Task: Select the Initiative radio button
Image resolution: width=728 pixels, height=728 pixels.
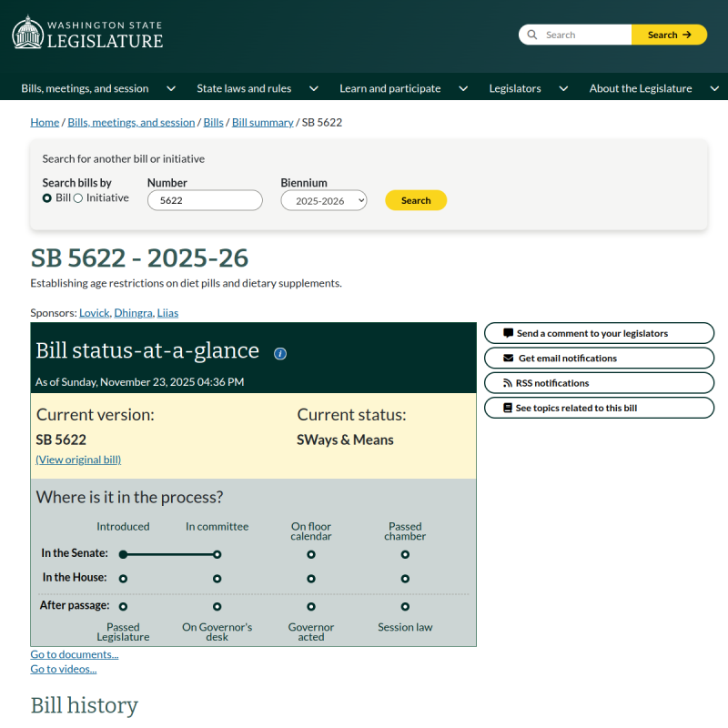Action: click(x=78, y=197)
